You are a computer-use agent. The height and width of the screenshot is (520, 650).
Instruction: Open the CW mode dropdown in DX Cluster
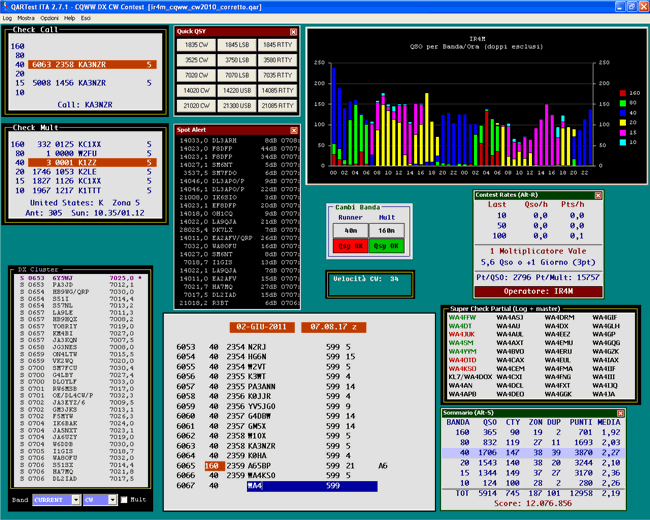point(100,500)
